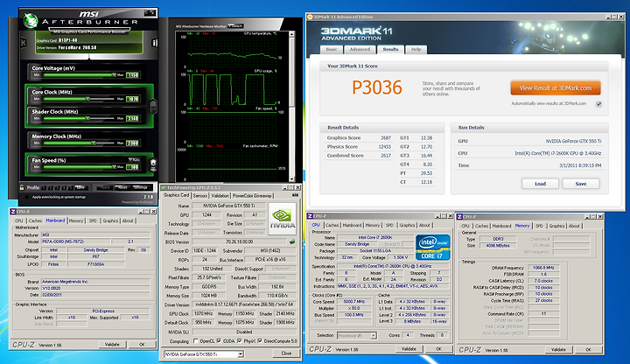Image resolution: width=630 pixels, height=364 pixels.
Task: Toggle OpenCL checkbox in GPU-Z
Action: coord(196,341)
